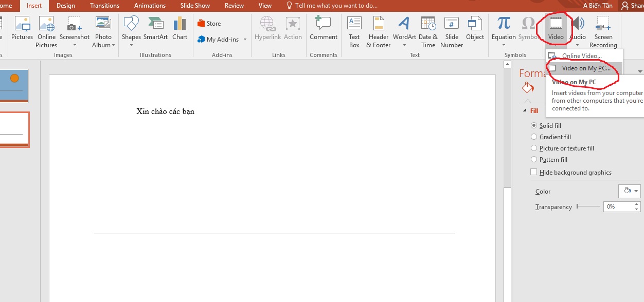644x302 pixels.
Task: Open the Shapes gallery
Action: tap(131, 31)
